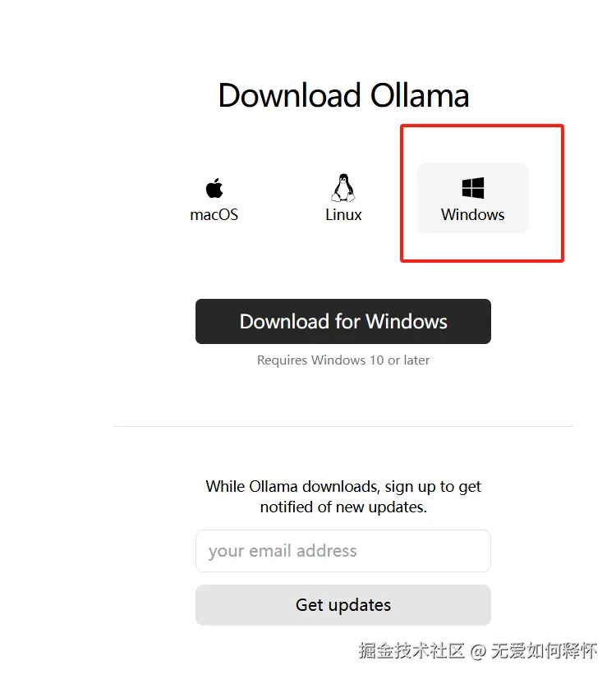Click the word Ollama in the heading
The height and width of the screenshot is (679, 616).
point(420,95)
